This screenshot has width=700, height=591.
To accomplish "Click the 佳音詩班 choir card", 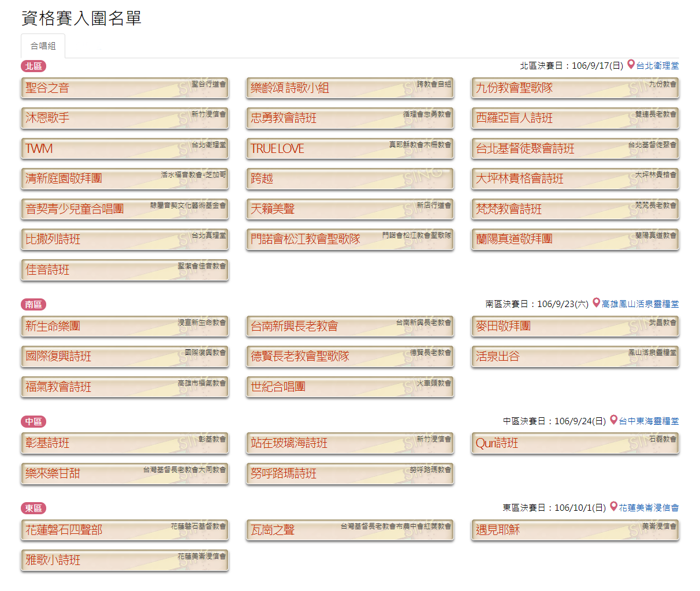I will coord(125,270).
